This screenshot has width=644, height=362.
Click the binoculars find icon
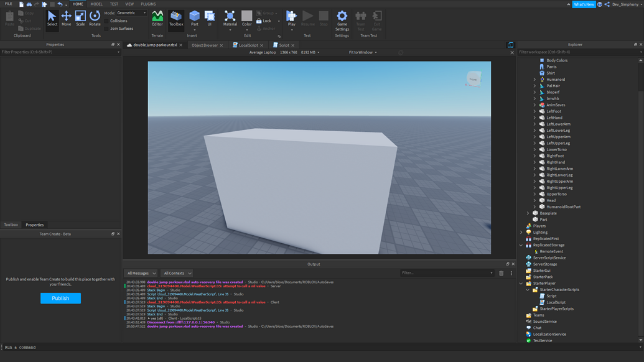coord(29,4)
